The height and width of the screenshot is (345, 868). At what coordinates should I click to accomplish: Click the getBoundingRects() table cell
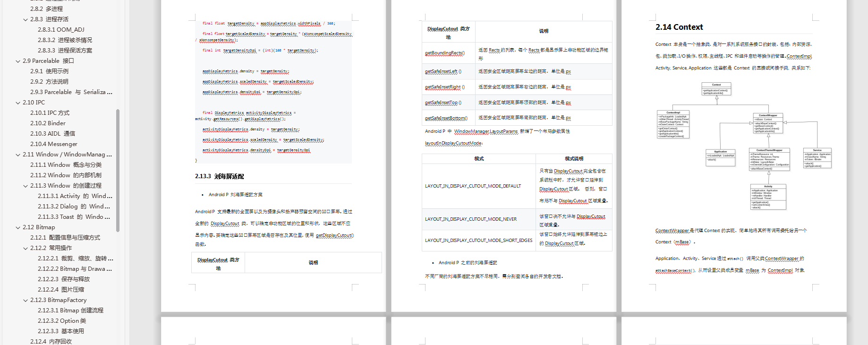(449, 53)
